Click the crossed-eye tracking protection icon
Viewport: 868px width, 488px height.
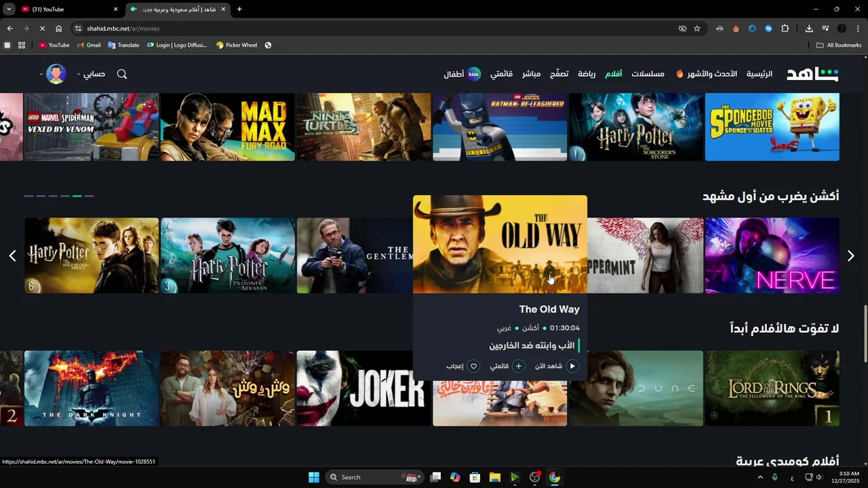click(682, 28)
